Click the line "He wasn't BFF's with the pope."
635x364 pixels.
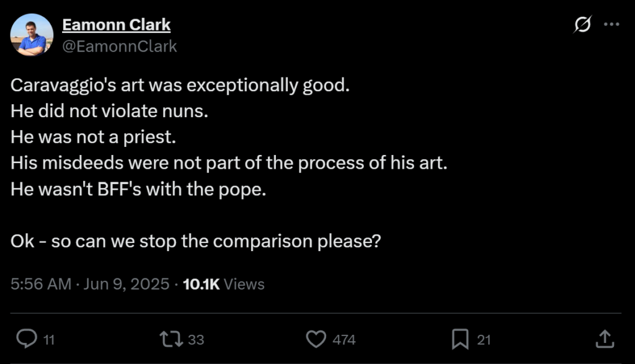[138, 189]
